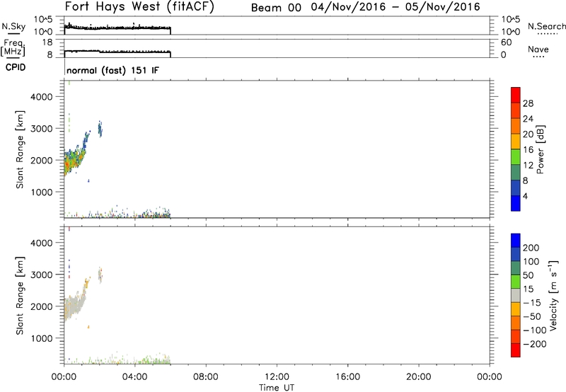Screen dimensions: 566x392
Task: Click the "Freq. [MHz]" axis label
Action: point(13,48)
